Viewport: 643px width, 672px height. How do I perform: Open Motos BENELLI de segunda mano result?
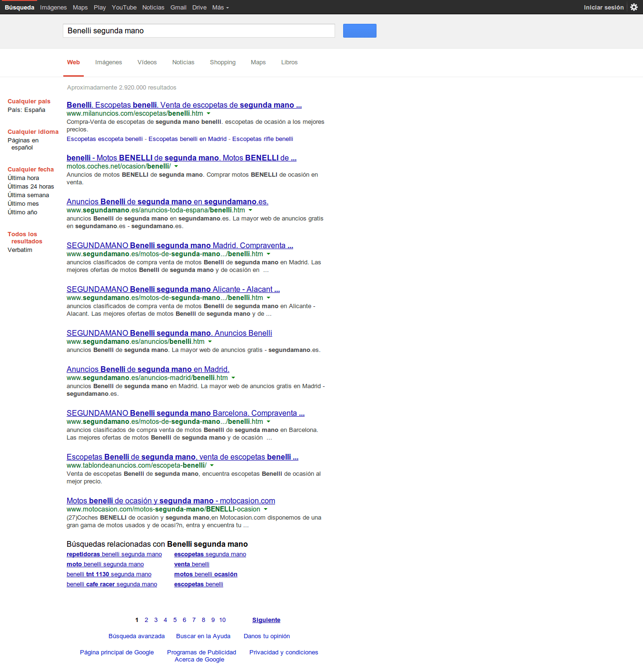181,158
